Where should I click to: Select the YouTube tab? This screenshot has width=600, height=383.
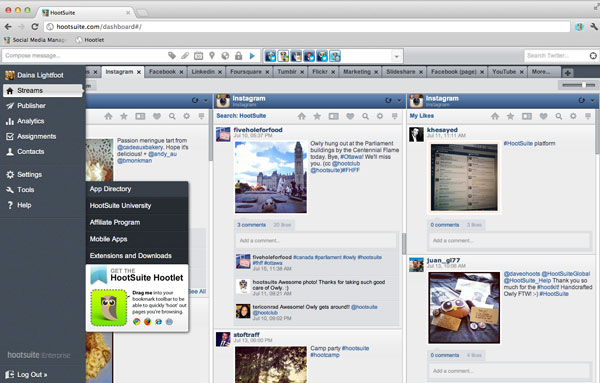(x=504, y=72)
